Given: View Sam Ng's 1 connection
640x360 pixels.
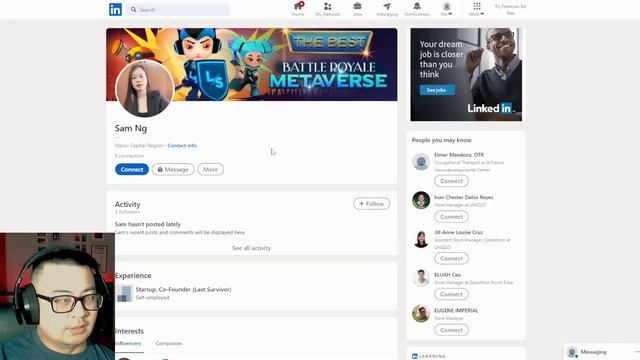Looking at the screenshot, I should [x=129, y=156].
